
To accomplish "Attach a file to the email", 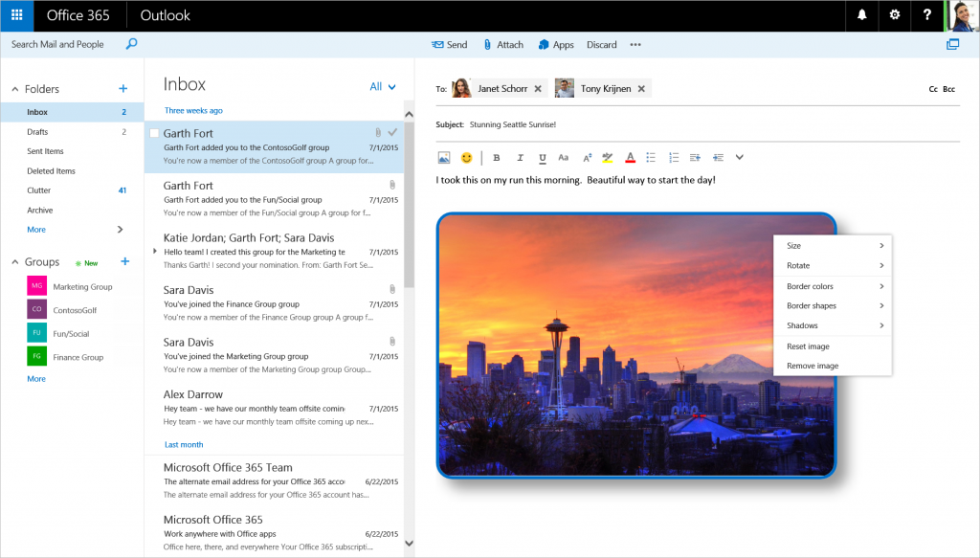I will [x=502, y=44].
